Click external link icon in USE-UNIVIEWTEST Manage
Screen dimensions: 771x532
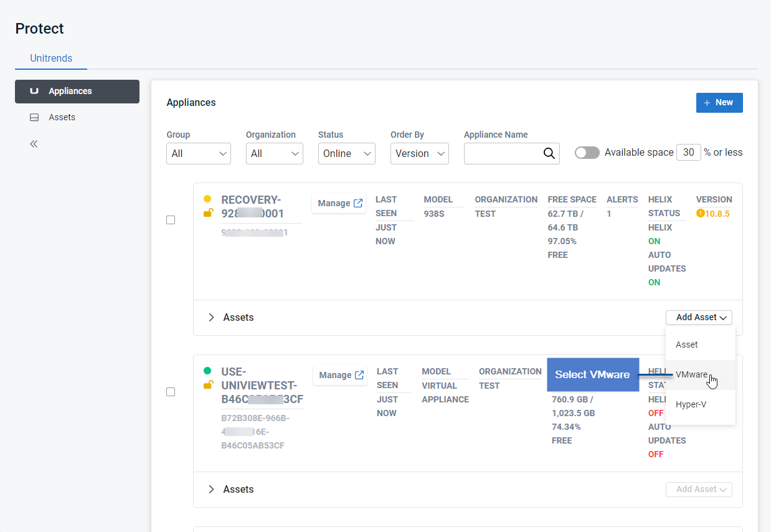pyautogui.click(x=359, y=375)
